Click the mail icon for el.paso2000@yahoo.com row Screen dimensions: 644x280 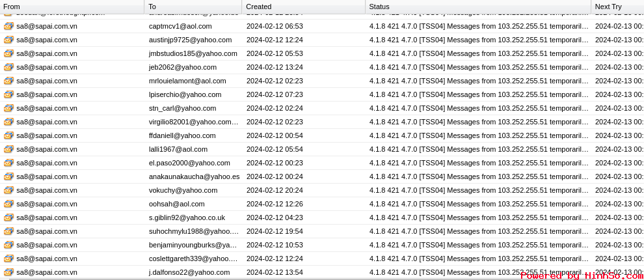(x=8, y=163)
